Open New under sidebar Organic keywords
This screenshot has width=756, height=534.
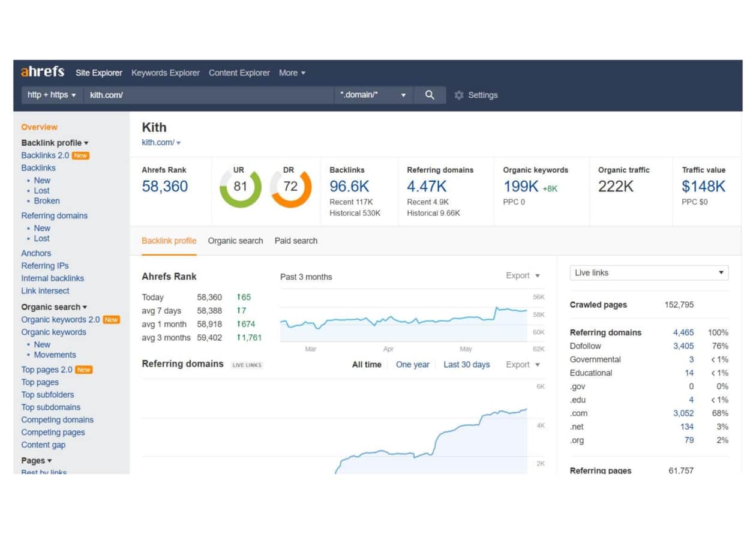pos(42,344)
